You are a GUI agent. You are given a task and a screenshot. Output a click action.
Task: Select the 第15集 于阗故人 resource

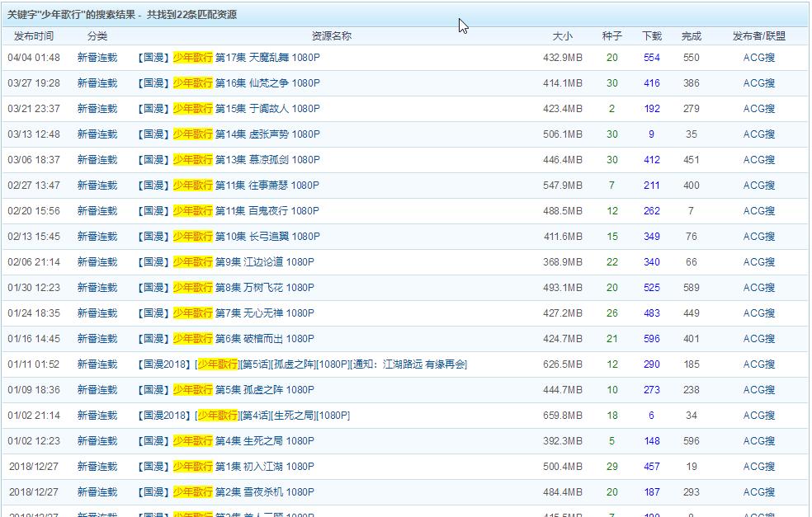(x=246, y=109)
